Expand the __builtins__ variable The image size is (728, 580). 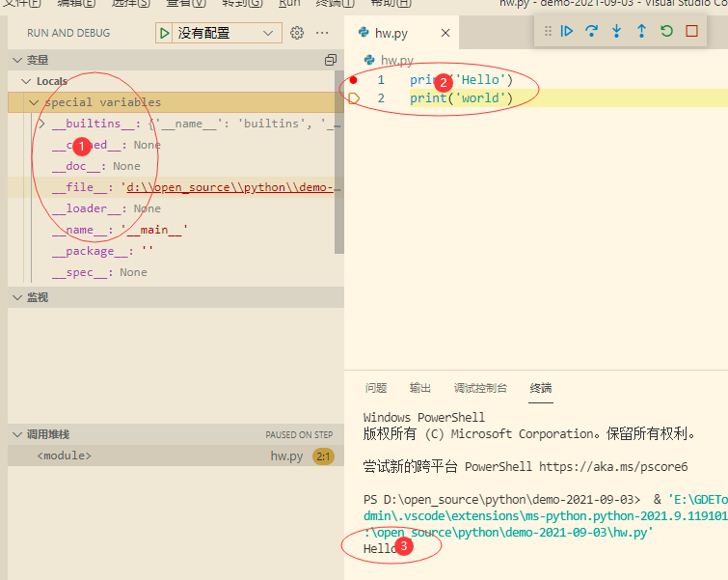click(42, 124)
